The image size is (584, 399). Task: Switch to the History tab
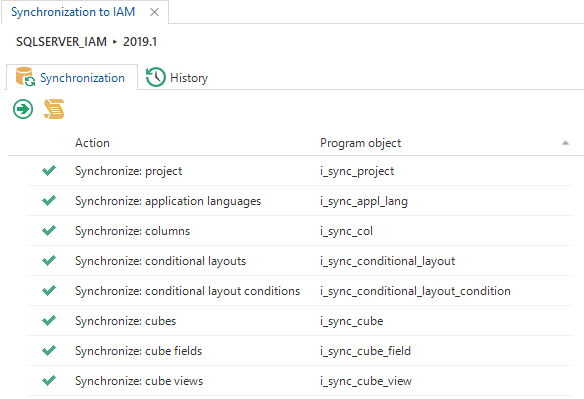coord(177,77)
